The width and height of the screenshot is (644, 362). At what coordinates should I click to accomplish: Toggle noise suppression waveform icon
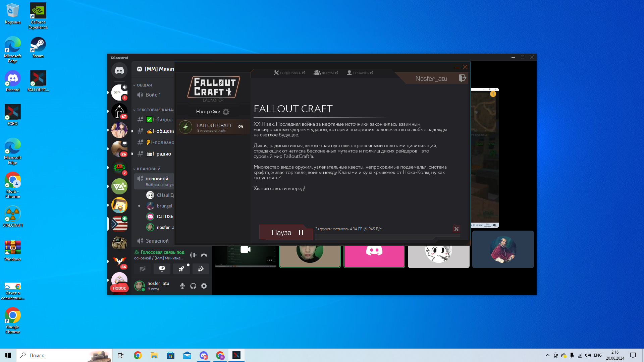[193, 255]
